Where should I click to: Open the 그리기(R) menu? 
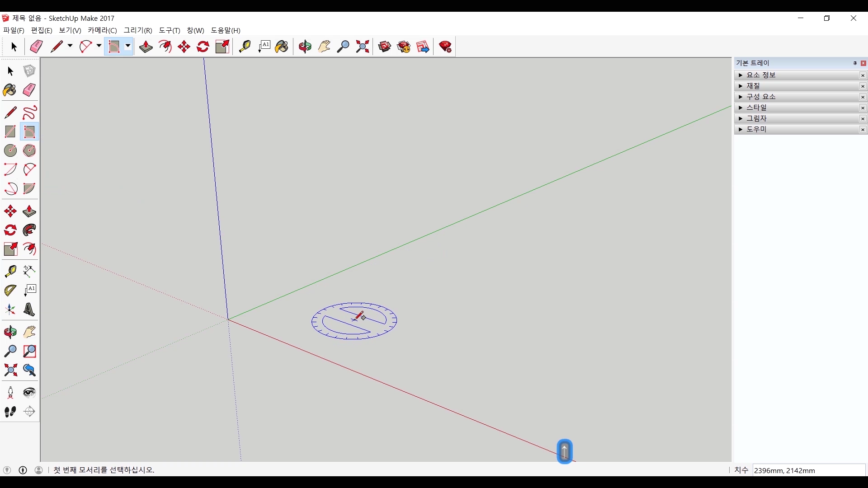[x=138, y=30]
